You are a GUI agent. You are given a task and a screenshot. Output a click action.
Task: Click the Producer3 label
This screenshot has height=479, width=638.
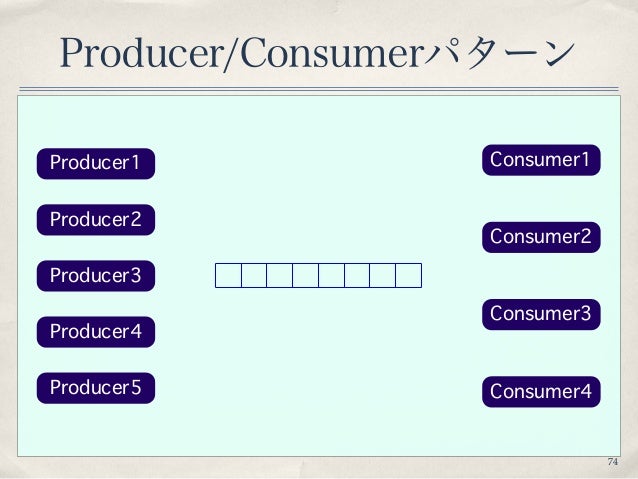coord(96,276)
